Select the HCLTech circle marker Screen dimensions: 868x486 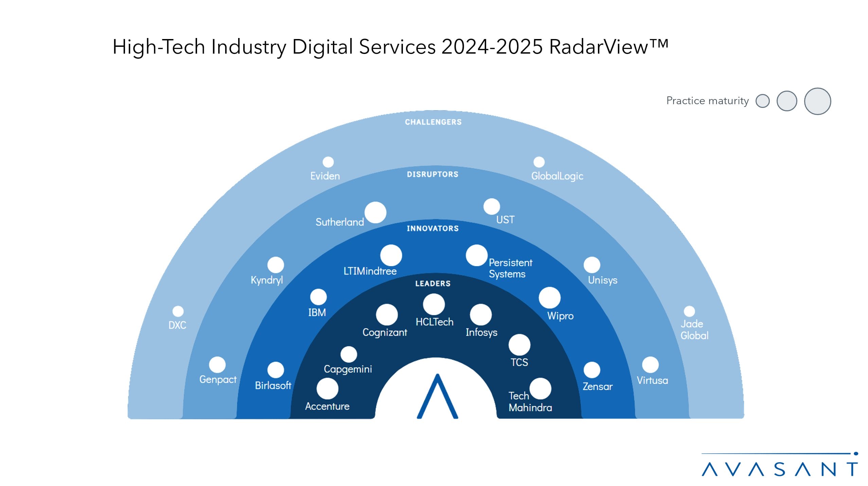(x=433, y=304)
